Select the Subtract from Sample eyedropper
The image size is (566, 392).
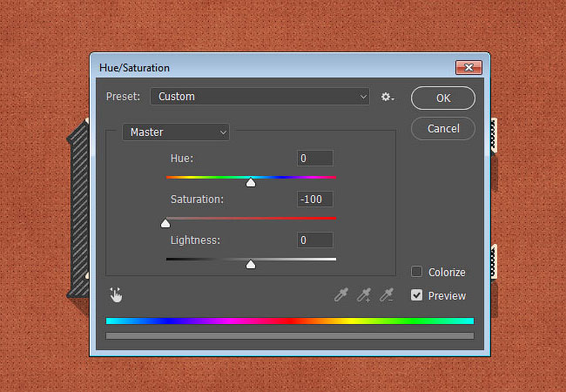[387, 295]
